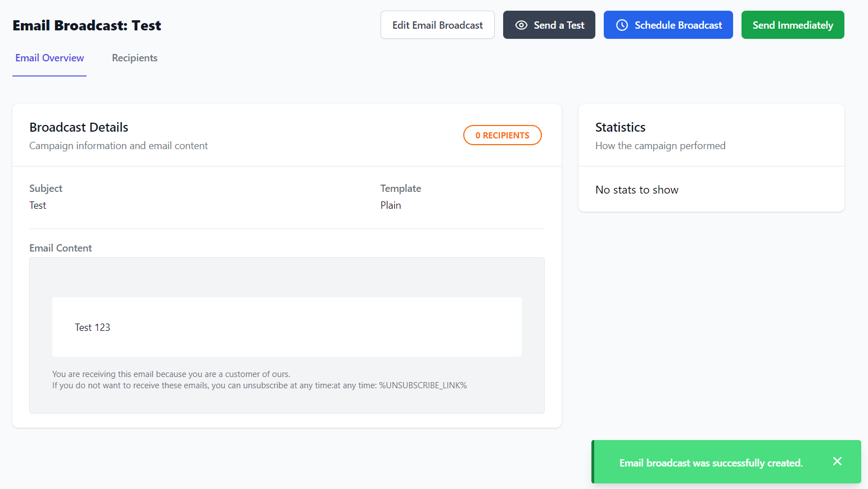This screenshot has height=489, width=868.
Task: Click the eye icon on Send a Test
Action: click(521, 25)
